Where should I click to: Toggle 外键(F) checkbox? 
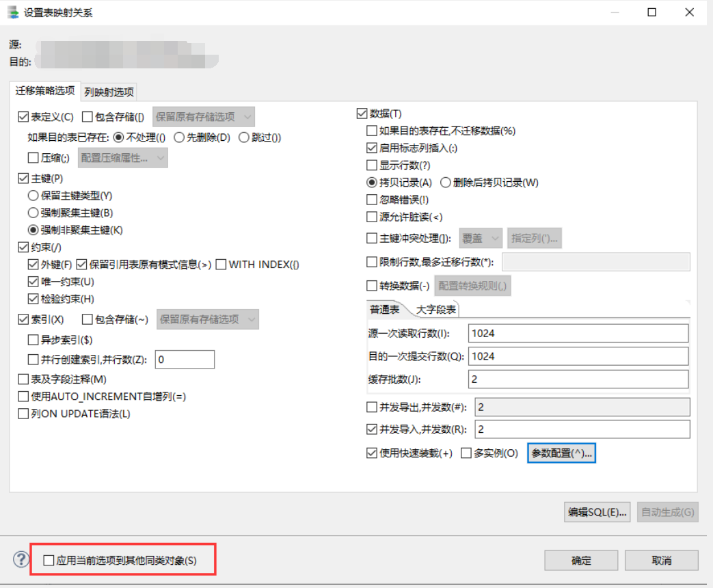[33, 264]
